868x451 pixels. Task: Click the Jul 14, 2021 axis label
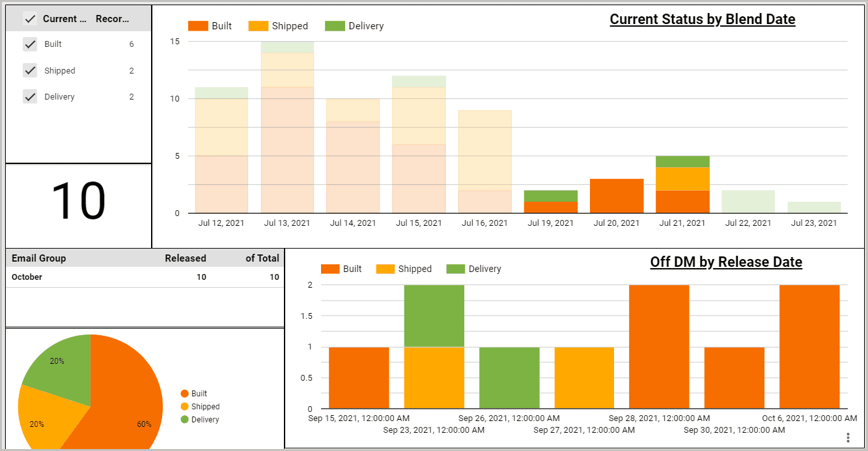[x=353, y=223]
